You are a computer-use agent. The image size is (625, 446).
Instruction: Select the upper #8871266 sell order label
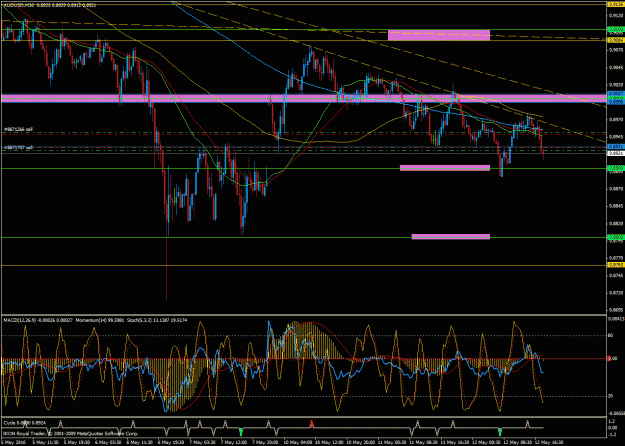(x=18, y=129)
